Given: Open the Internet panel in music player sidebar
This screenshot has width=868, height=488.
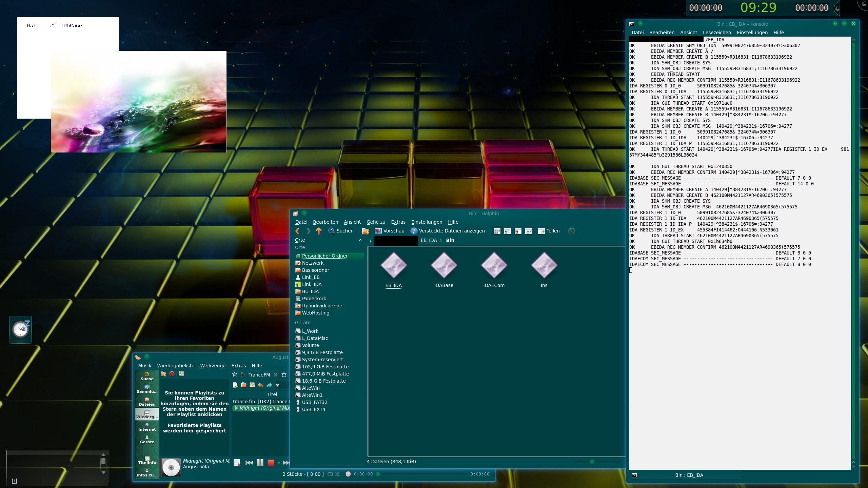Looking at the screenshot, I should [147, 427].
